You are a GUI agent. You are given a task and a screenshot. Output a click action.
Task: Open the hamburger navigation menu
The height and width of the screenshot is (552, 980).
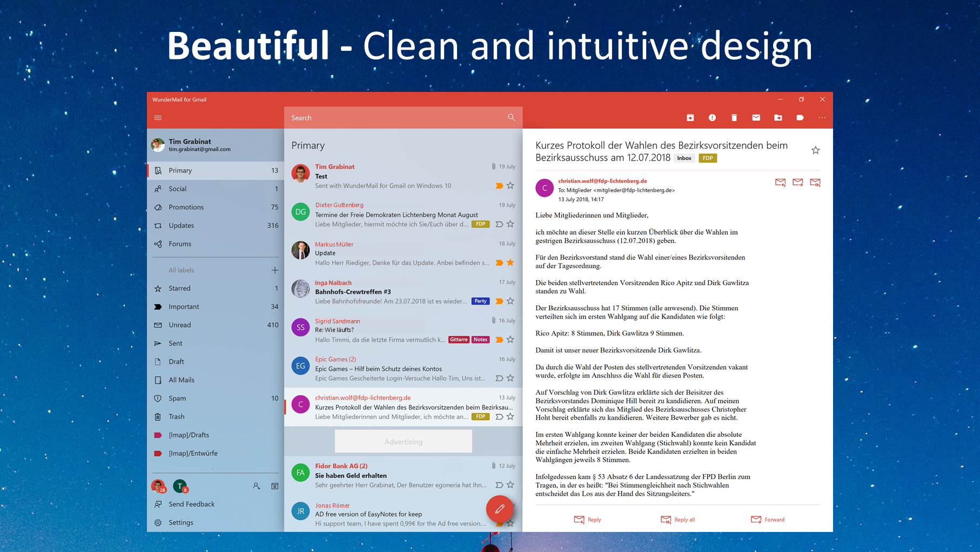pos(158,117)
